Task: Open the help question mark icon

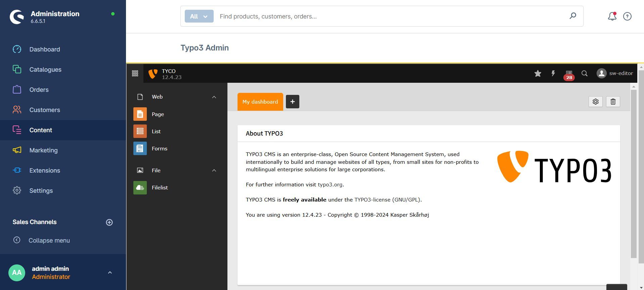Action: [x=627, y=16]
